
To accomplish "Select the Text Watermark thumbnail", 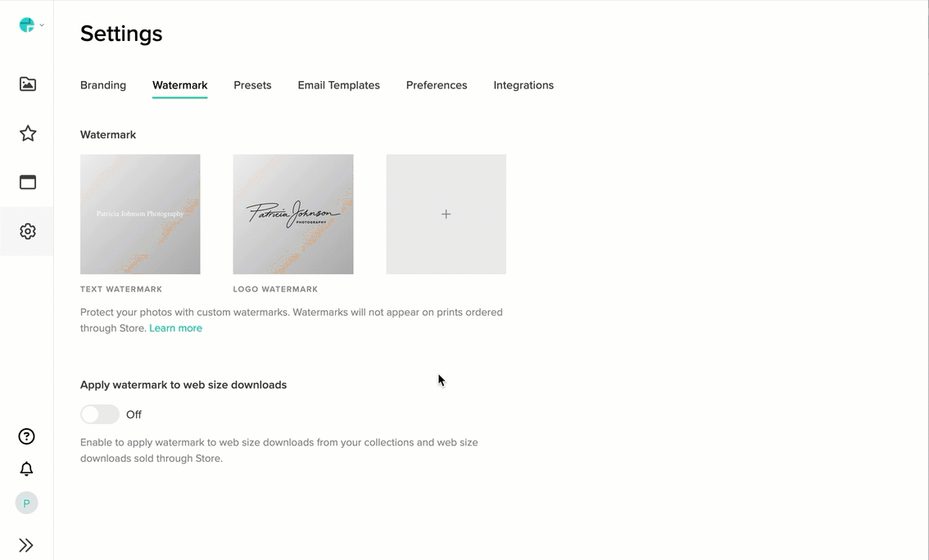I will pyautogui.click(x=140, y=214).
